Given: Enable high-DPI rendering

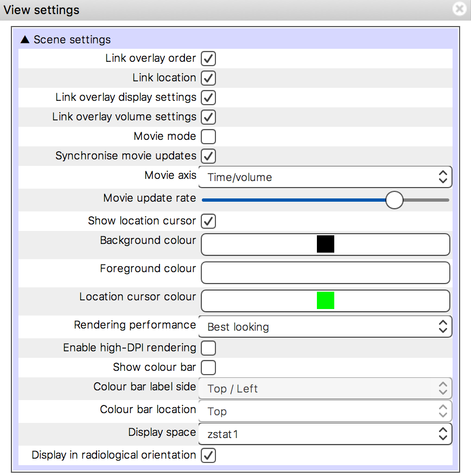Looking at the screenshot, I should 208,348.
